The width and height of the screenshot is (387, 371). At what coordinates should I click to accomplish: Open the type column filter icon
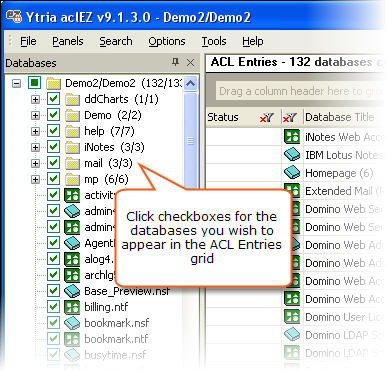[x=290, y=118]
